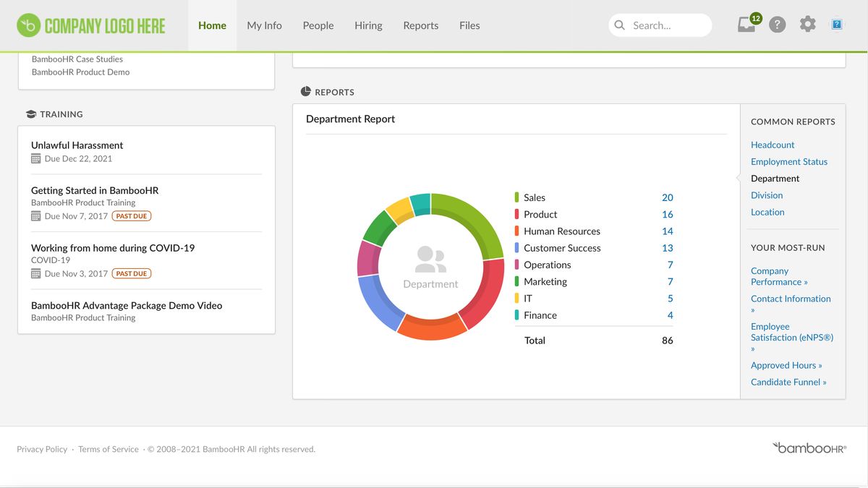Open the Hiring section

(x=368, y=25)
